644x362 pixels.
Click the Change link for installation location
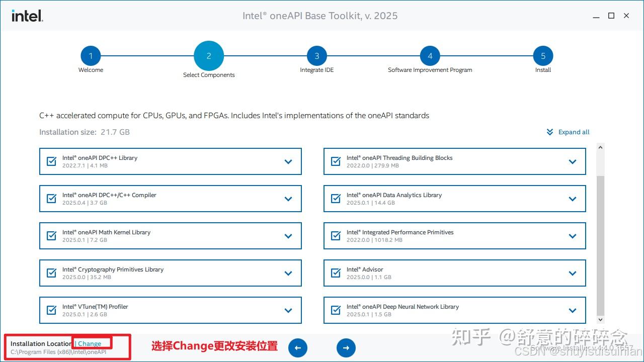coord(91,343)
